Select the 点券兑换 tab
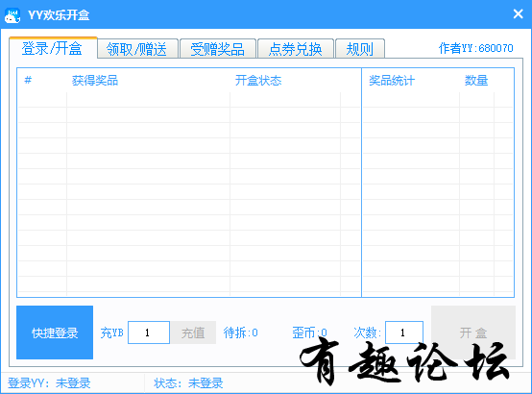Image resolution: width=532 pixels, height=394 pixels. [x=296, y=49]
